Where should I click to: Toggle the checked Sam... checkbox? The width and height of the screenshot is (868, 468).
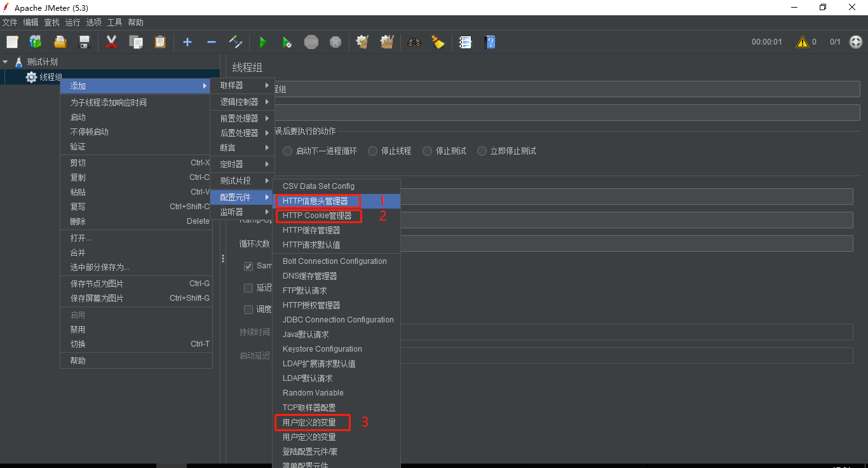pos(248,266)
